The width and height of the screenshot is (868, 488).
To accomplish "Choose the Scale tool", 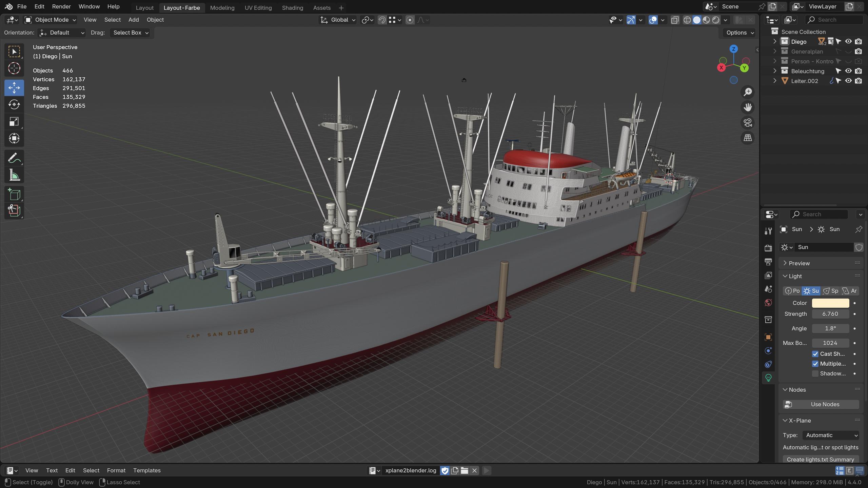I will [14, 121].
